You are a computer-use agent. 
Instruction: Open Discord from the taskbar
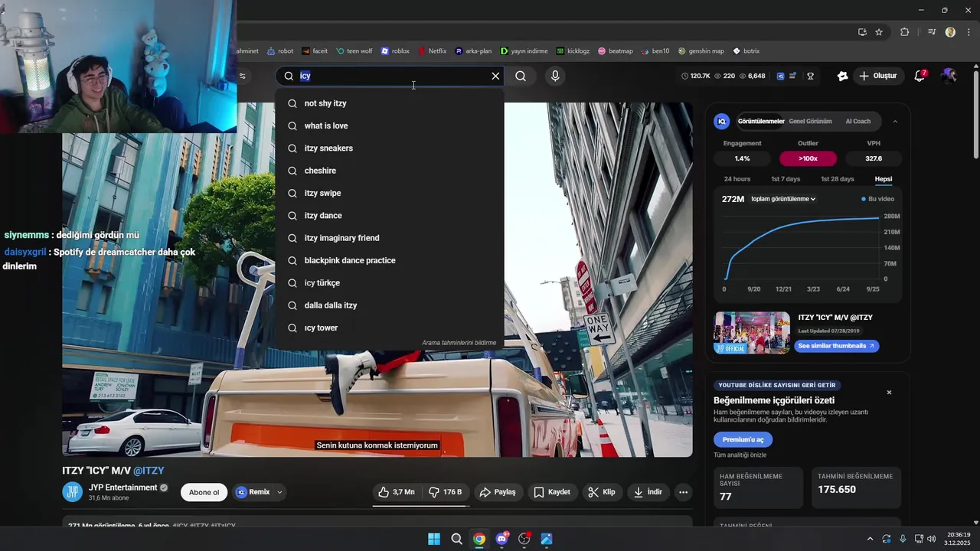point(502,539)
